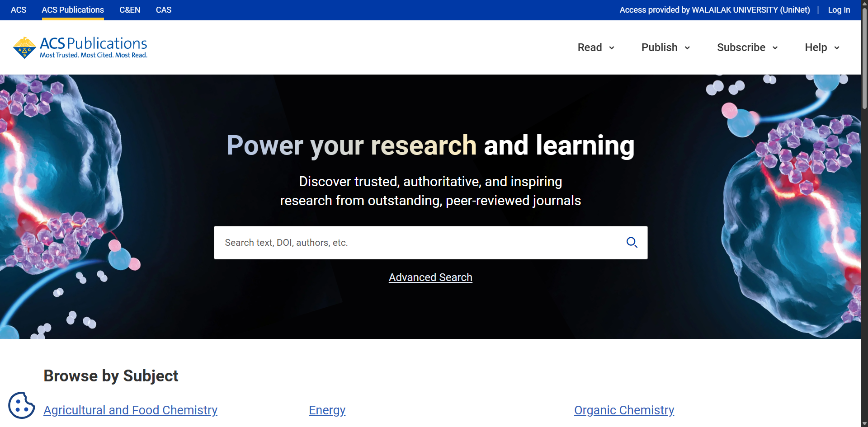Switch to the C&EN tab
868x427 pixels.
tap(130, 10)
